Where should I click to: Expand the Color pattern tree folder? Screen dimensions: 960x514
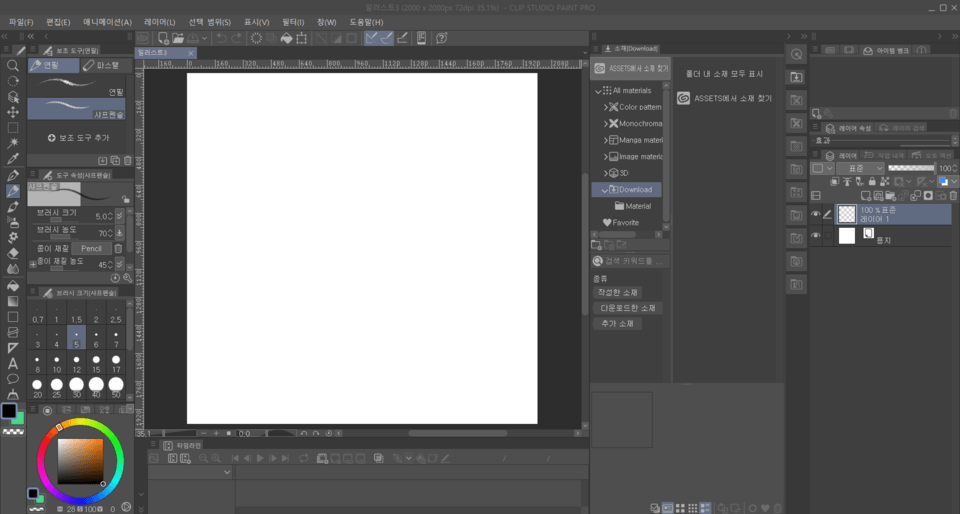606,107
